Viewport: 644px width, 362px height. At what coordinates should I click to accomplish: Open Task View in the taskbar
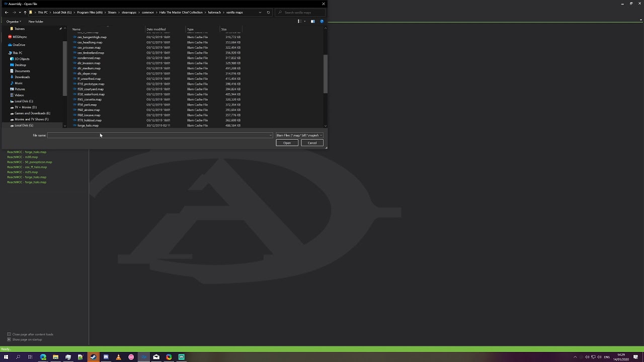(30, 357)
